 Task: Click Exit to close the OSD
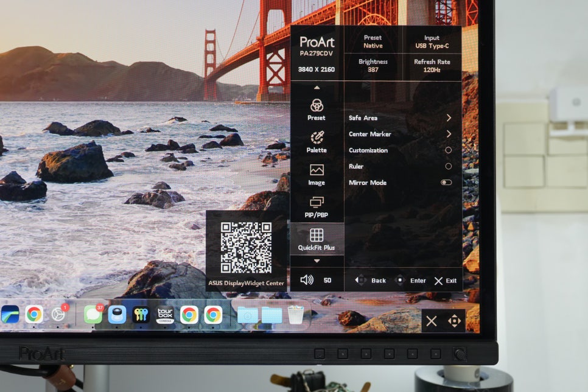tap(446, 281)
